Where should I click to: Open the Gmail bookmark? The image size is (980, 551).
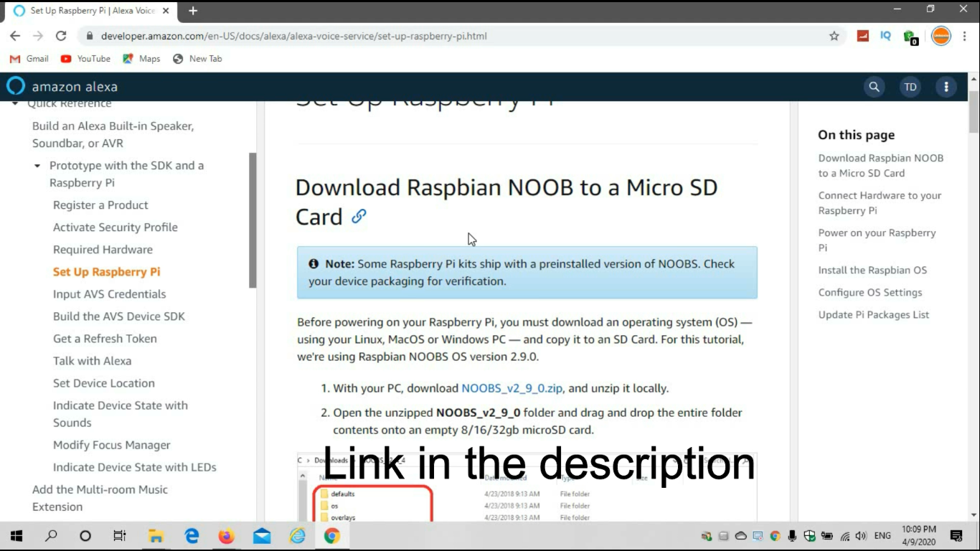point(29,59)
